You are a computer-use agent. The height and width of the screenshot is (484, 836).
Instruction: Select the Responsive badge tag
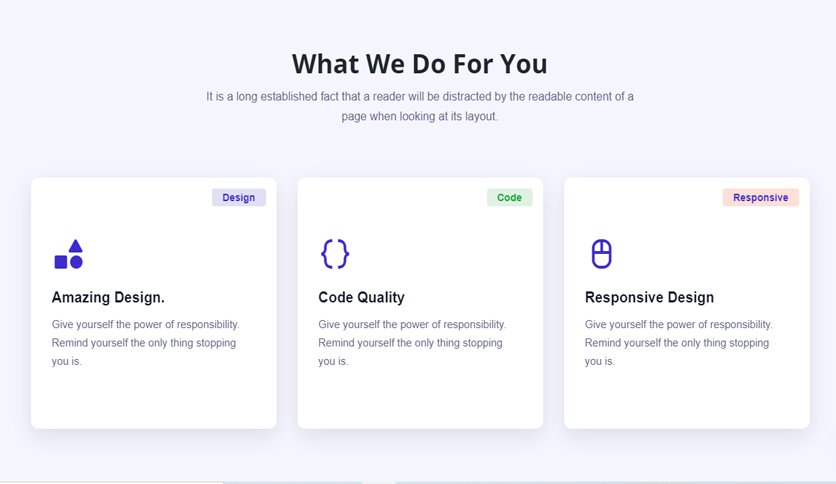click(x=761, y=197)
